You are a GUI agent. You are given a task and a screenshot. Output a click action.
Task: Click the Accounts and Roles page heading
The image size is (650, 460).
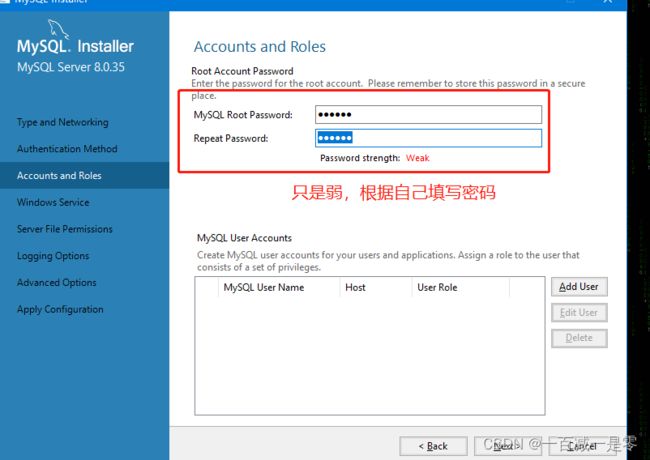tap(260, 46)
